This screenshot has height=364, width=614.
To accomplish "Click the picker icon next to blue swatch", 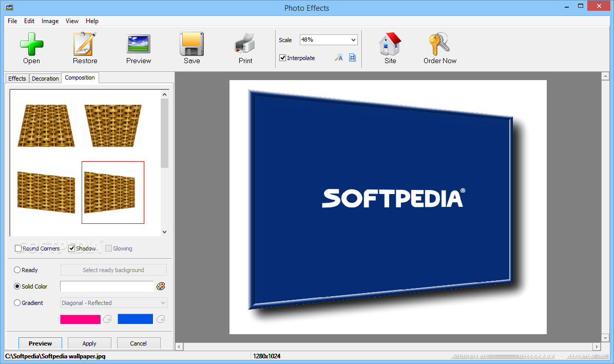I will [161, 319].
